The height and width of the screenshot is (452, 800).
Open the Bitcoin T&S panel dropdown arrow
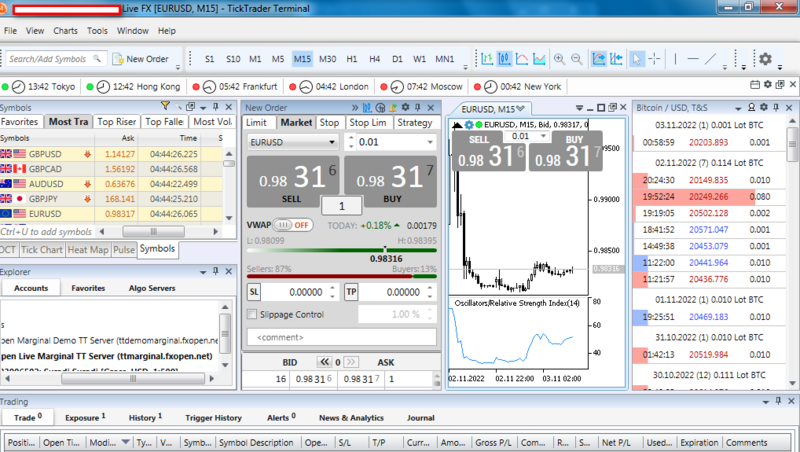coord(738,108)
